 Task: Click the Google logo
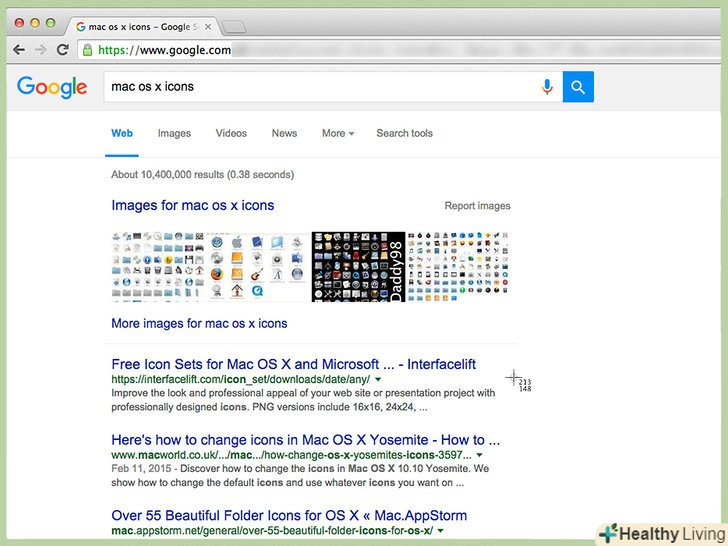coord(52,87)
